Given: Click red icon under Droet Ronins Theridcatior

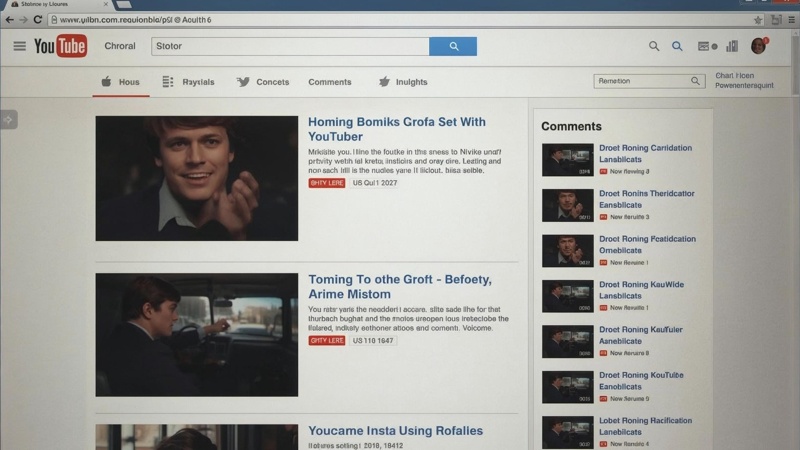Looking at the screenshot, I should [x=603, y=217].
